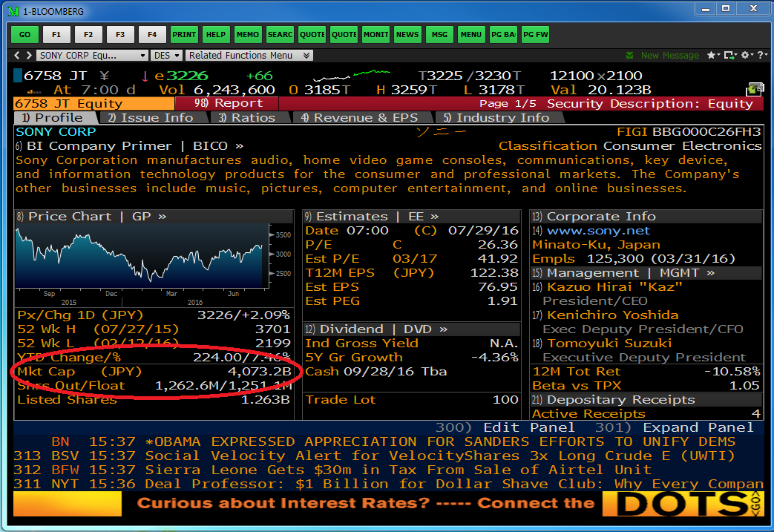Screen dimensions: 774x532
Task: Open the settings gear menu
Action: click(x=745, y=56)
